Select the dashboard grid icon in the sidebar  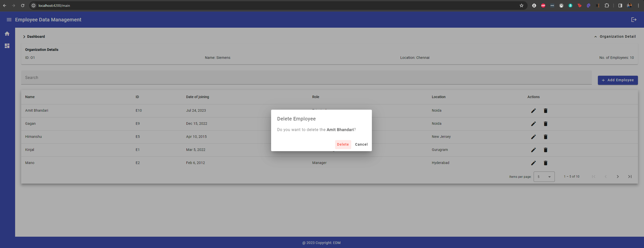coord(7,46)
